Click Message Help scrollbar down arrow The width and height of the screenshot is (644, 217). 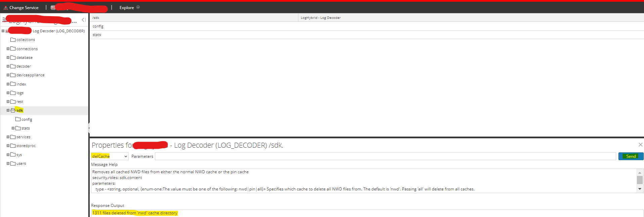pos(640,189)
